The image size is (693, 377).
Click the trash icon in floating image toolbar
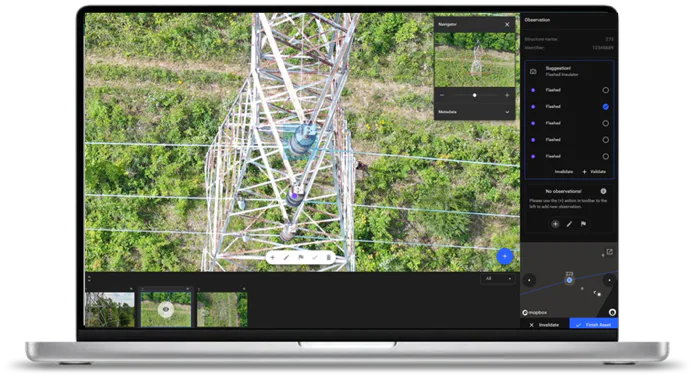328,257
